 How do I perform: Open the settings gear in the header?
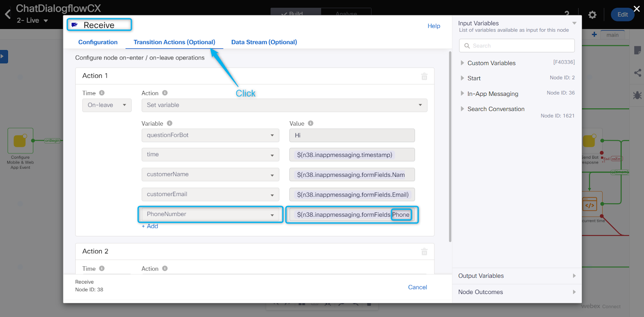click(592, 15)
